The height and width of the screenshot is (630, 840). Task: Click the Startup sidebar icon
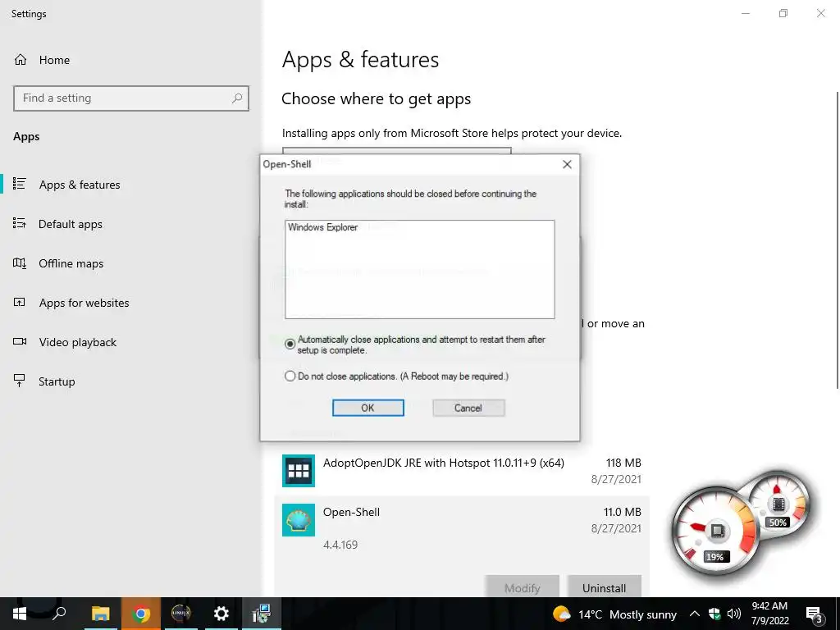pyautogui.click(x=20, y=381)
